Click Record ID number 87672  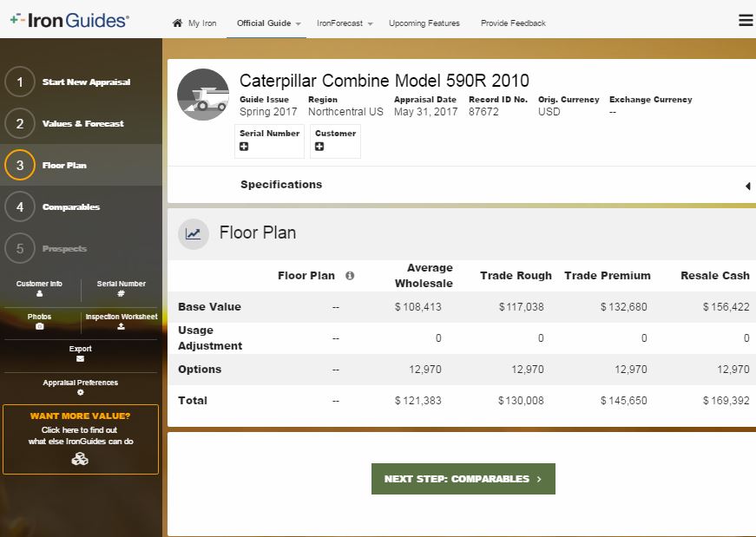[483, 112]
